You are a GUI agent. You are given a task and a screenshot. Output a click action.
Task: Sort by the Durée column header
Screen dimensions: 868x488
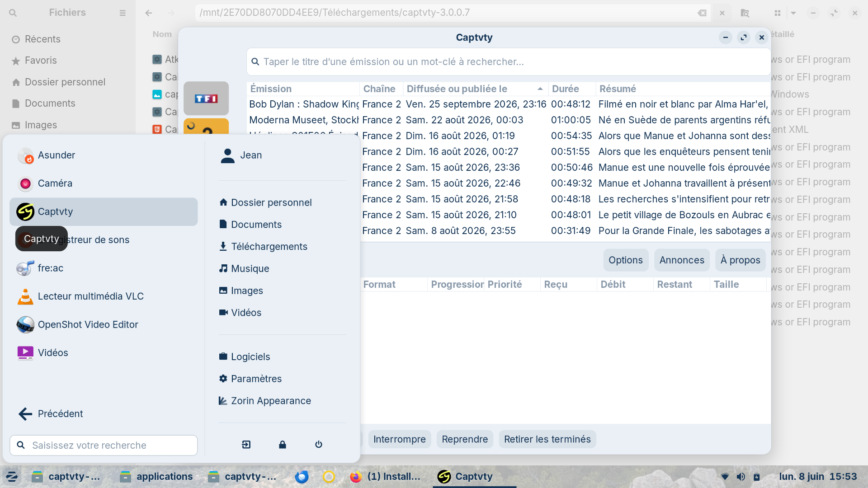pyautogui.click(x=572, y=89)
